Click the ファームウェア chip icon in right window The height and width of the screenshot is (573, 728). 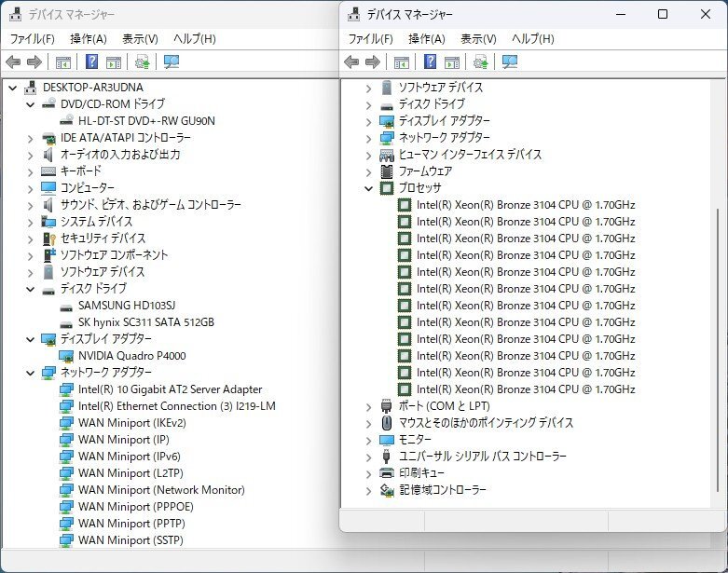click(x=387, y=171)
